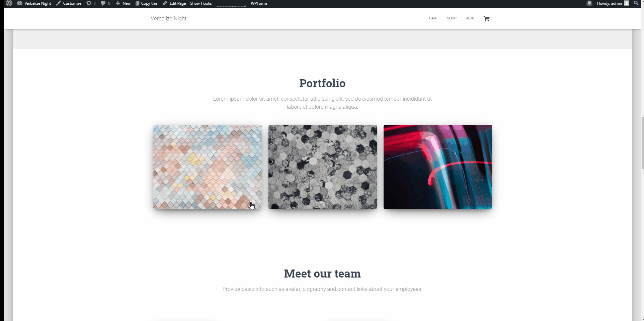Click the updates icon showing 1
This screenshot has height=321, width=644.
pos(91,3)
